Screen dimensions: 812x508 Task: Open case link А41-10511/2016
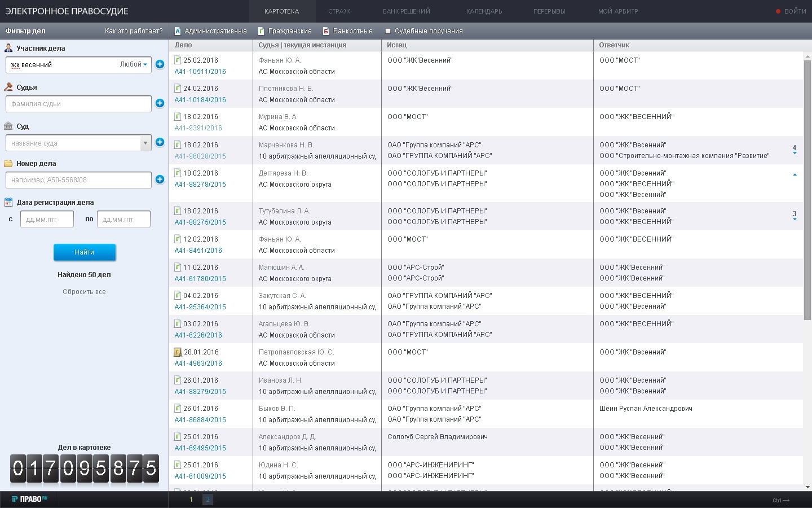200,72
